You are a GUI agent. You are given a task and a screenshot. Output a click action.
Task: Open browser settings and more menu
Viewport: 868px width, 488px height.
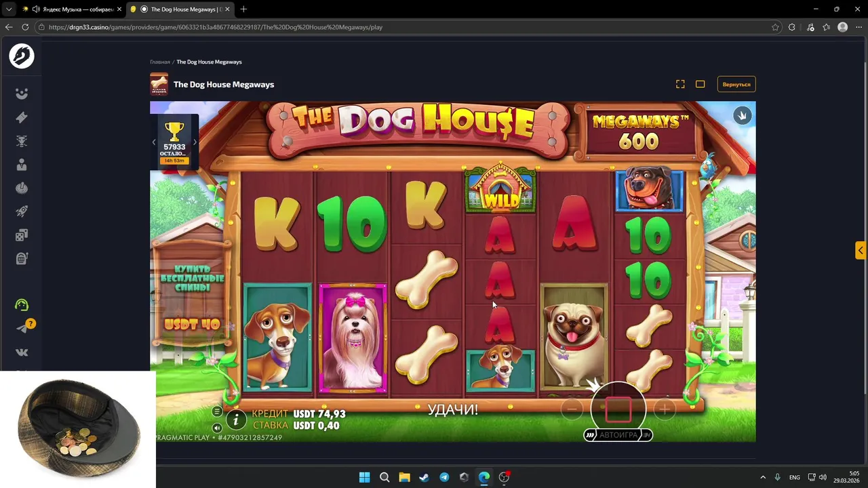[x=859, y=27]
